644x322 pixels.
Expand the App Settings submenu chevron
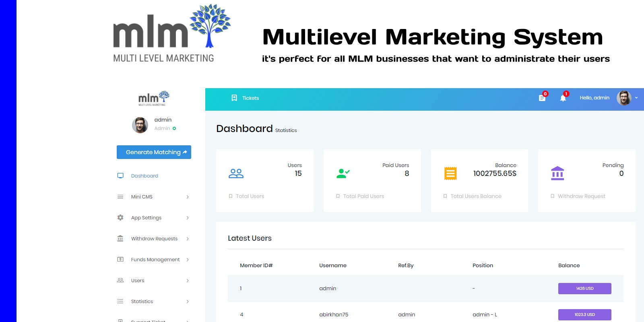(188, 218)
